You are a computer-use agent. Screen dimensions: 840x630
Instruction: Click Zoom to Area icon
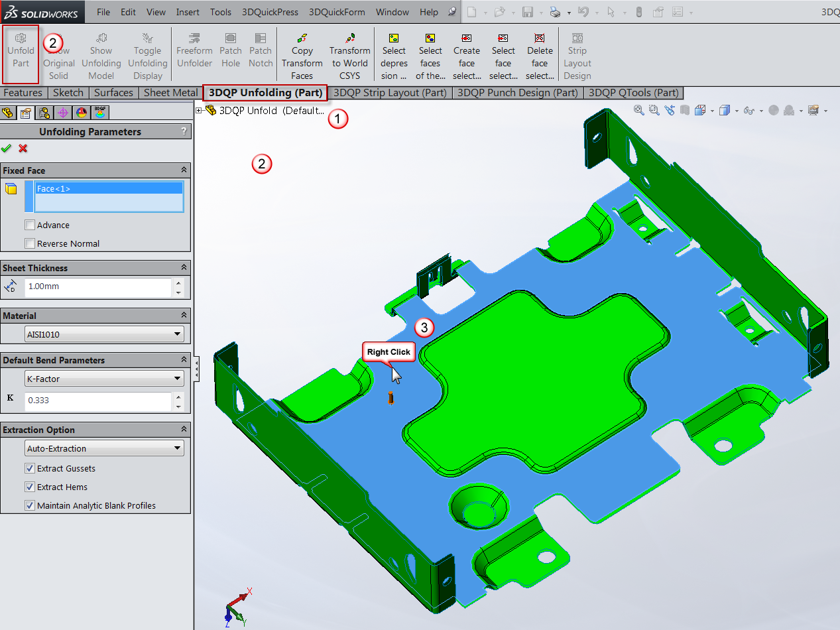[654, 110]
